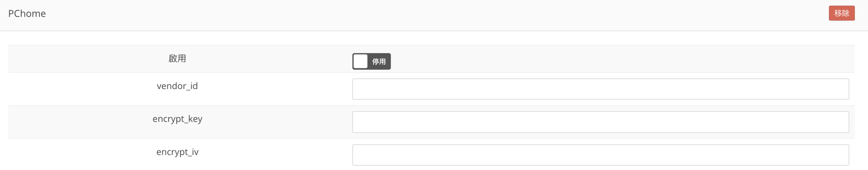Click the gray PChome header bar
Screen dimensions: 868x170
407,15
